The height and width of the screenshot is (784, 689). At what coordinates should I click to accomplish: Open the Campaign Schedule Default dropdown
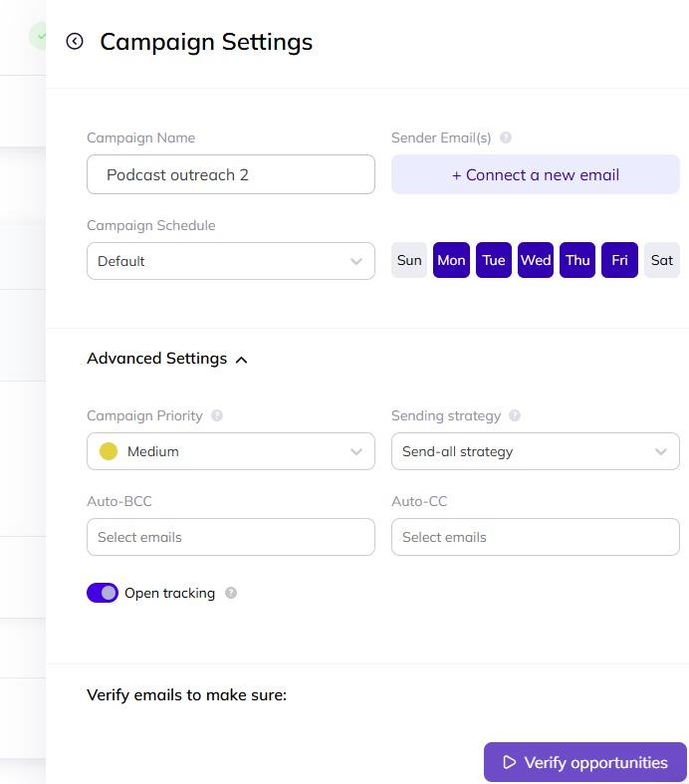coord(231,261)
